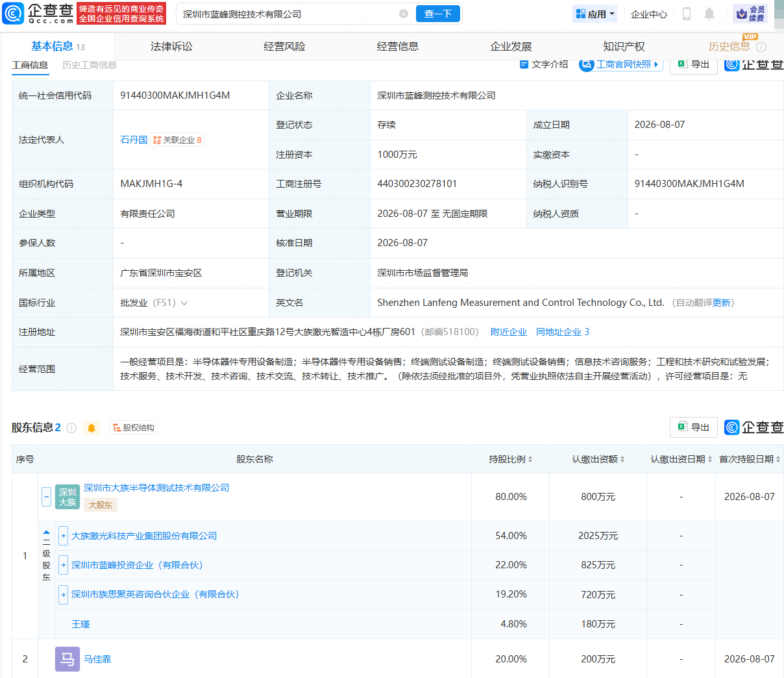Open the mobile phone icon in header

(x=687, y=14)
